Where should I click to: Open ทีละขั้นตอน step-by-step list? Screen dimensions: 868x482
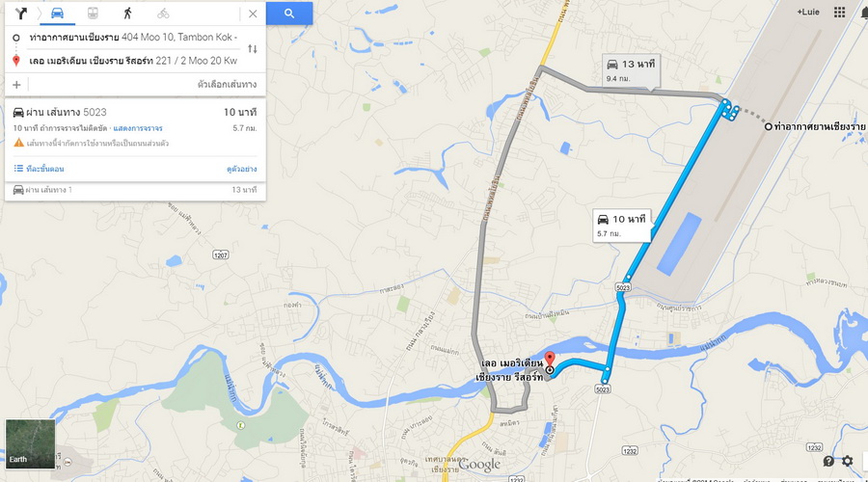(40, 169)
